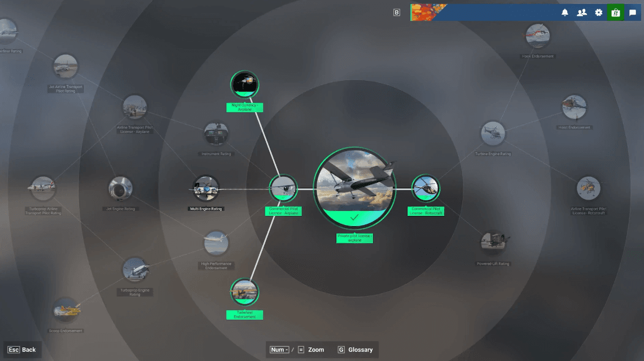Select the Jet Engine Rating node

pos(120,188)
